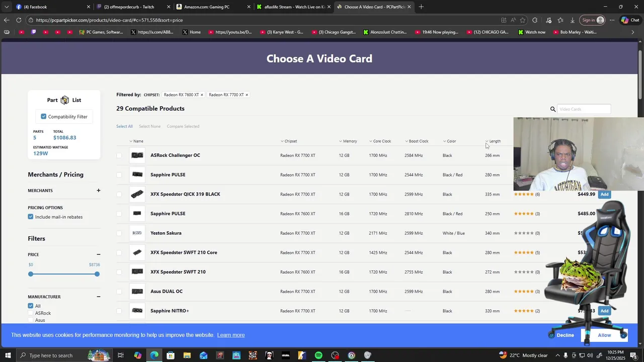The height and width of the screenshot is (362, 644).
Task: Check the Asus manufacturer filter
Action: tap(31, 320)
